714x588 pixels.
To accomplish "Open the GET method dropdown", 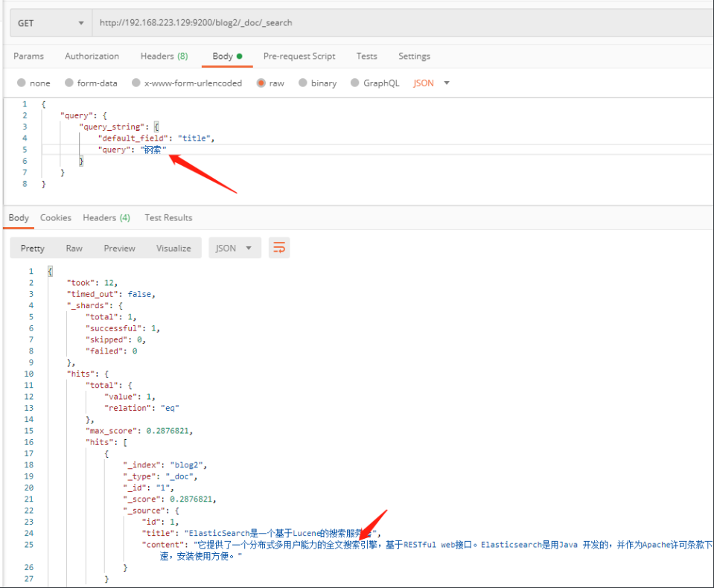I will click(x=51, y=23).
